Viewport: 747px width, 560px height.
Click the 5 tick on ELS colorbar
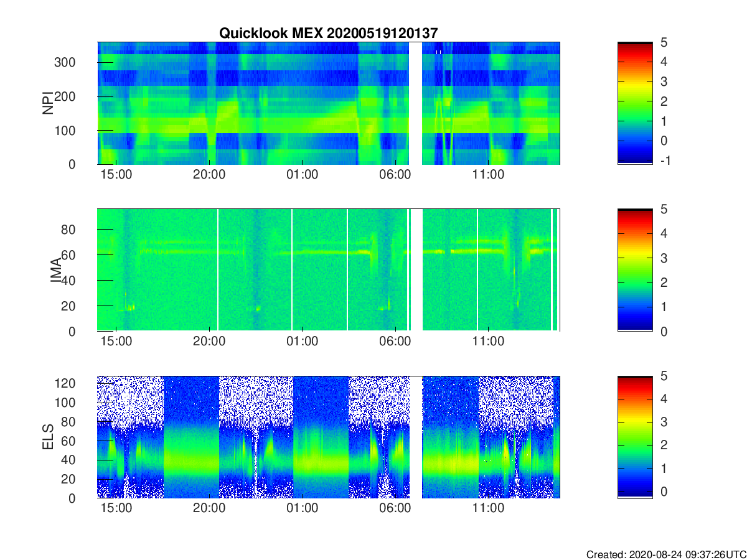tap(664, 376)
